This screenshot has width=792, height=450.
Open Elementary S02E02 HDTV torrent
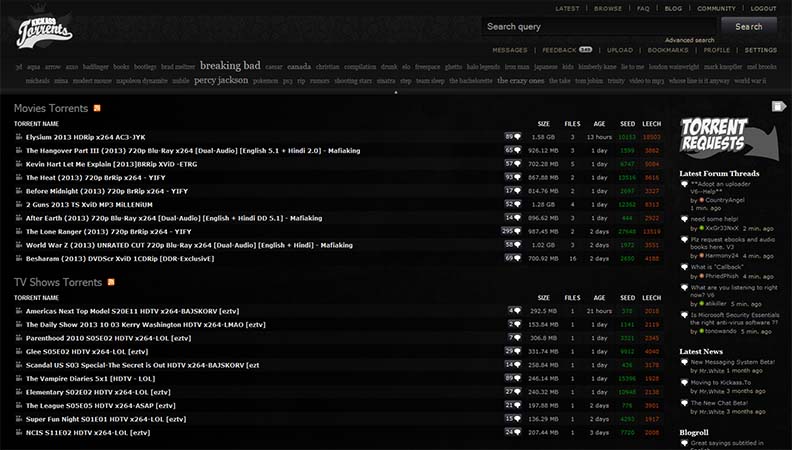98,392
